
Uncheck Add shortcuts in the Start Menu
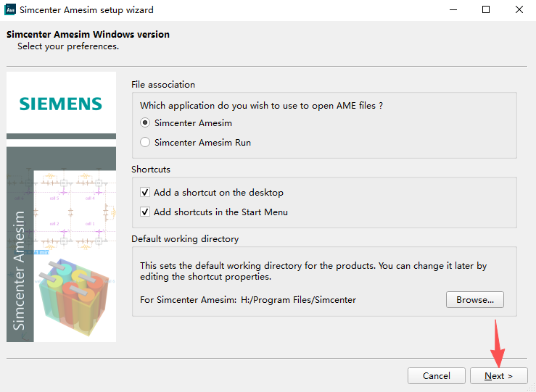click(145, 212)
